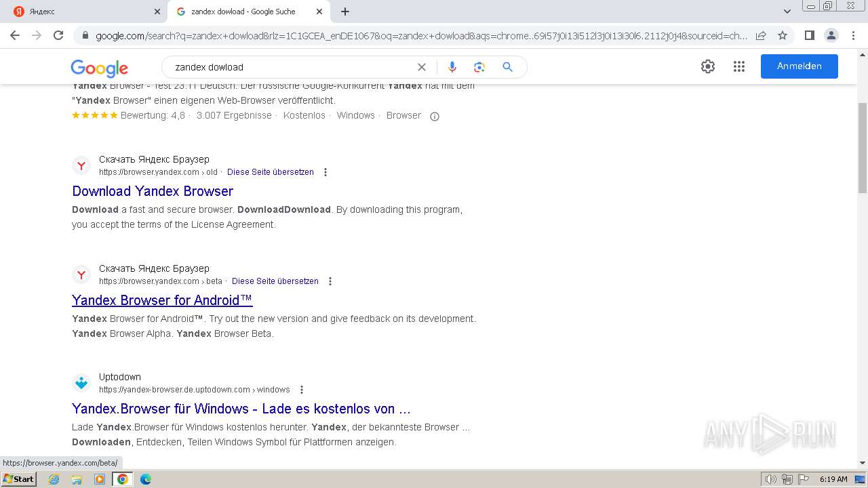Open Yandex Browser for Android result

(x=162, y=300)
